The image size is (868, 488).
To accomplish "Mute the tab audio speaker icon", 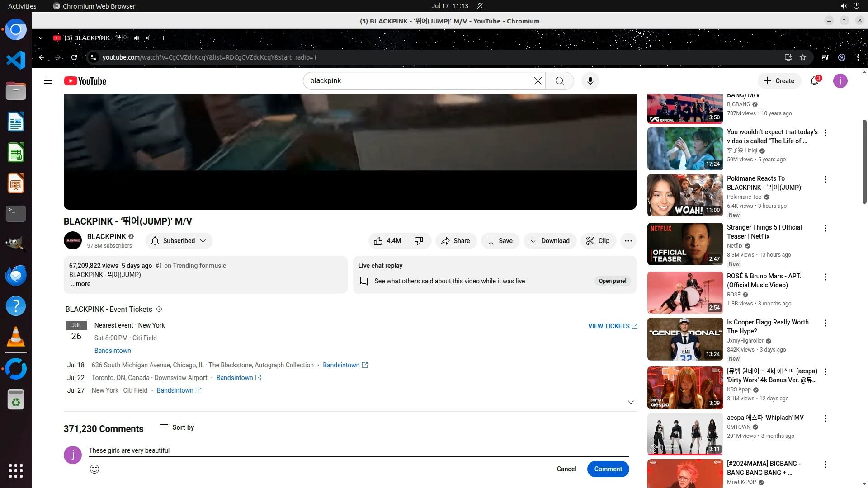I will 137,38.
